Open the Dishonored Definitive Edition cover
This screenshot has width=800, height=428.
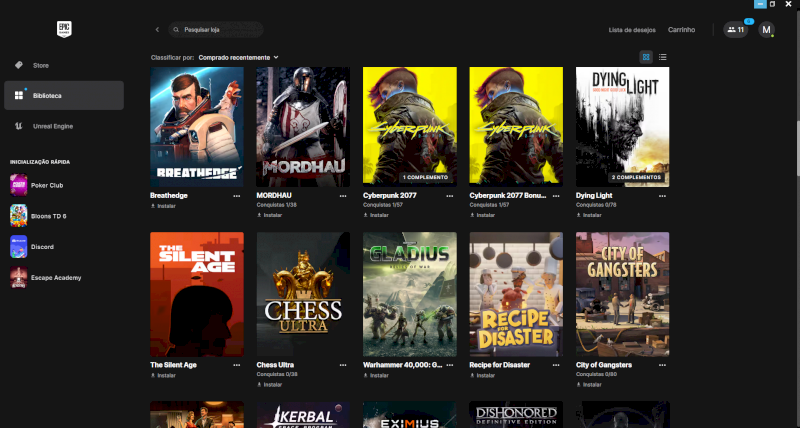pyautogui.click(x=516, y=415)
